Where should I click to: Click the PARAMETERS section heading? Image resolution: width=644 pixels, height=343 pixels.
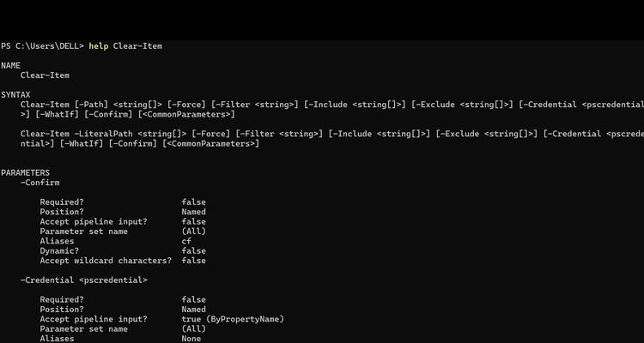26,172
